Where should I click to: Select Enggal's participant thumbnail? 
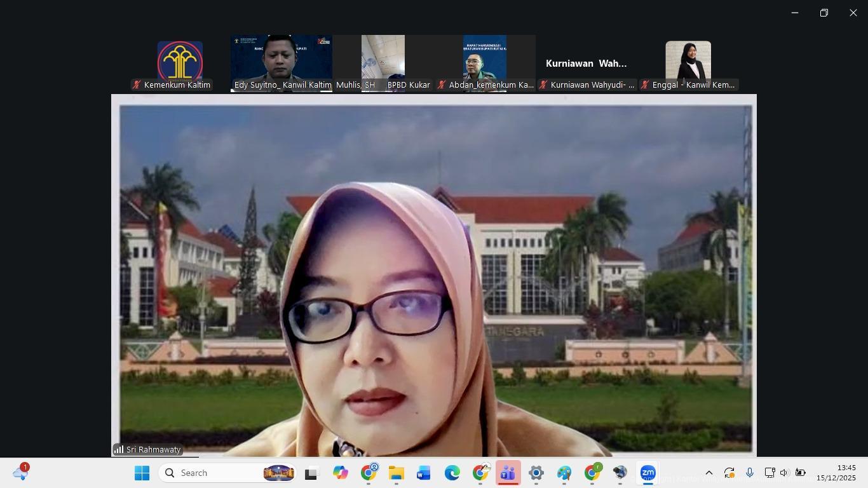point(688,64)
